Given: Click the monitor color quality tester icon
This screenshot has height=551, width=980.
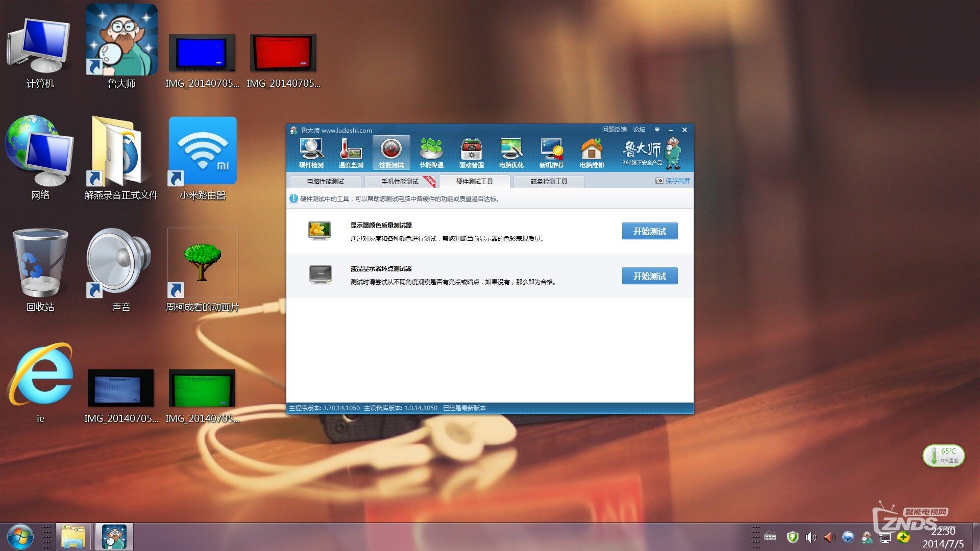Looking at the screenshot, I should pos(320,231).
